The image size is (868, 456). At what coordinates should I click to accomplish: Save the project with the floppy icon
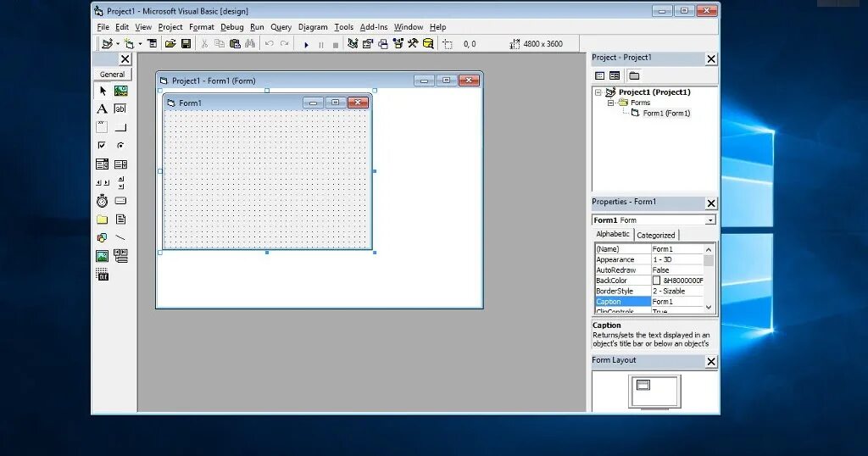coord(186,44)
